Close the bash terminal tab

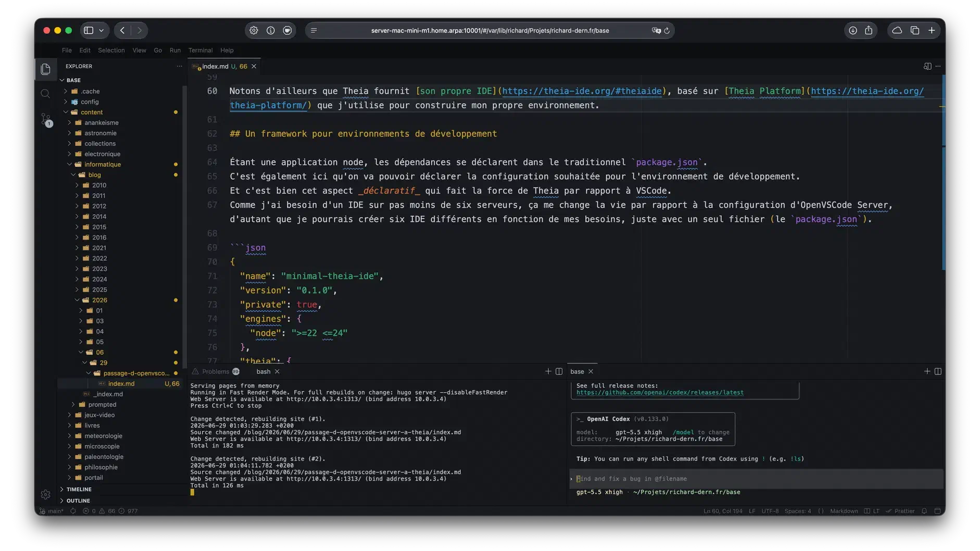[x=277, y=371]
